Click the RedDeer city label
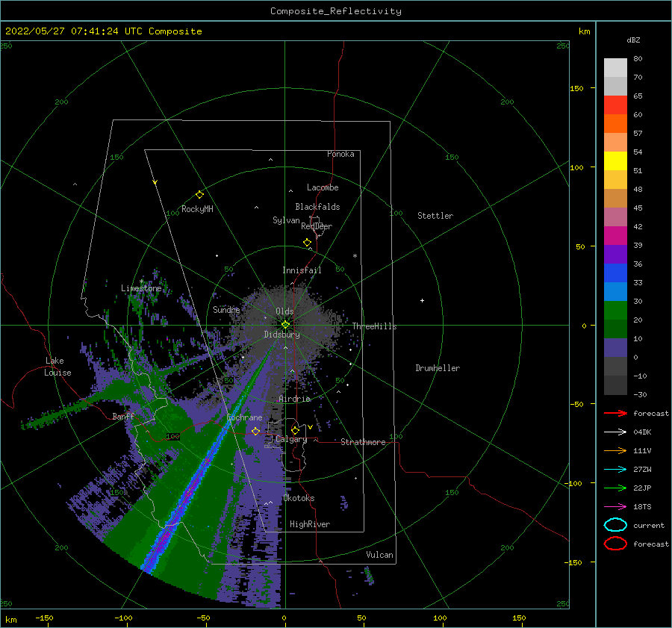 click(317, 226)
